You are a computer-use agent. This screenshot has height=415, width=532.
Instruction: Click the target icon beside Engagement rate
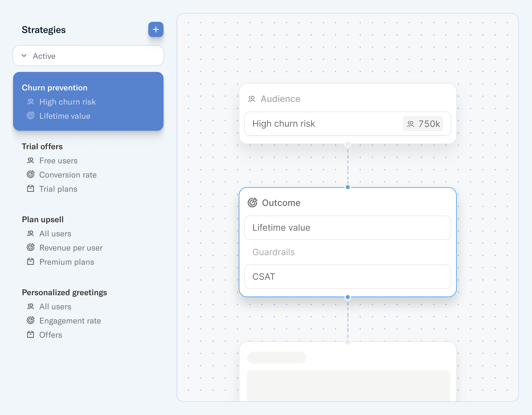pyautogui.click(x=31, y=320)
